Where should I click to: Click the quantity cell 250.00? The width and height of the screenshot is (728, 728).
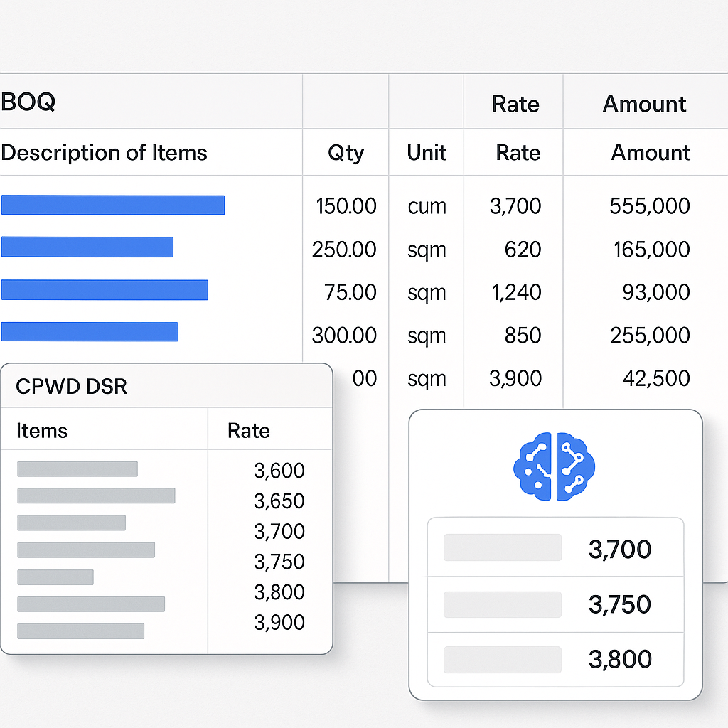point(344,250)
